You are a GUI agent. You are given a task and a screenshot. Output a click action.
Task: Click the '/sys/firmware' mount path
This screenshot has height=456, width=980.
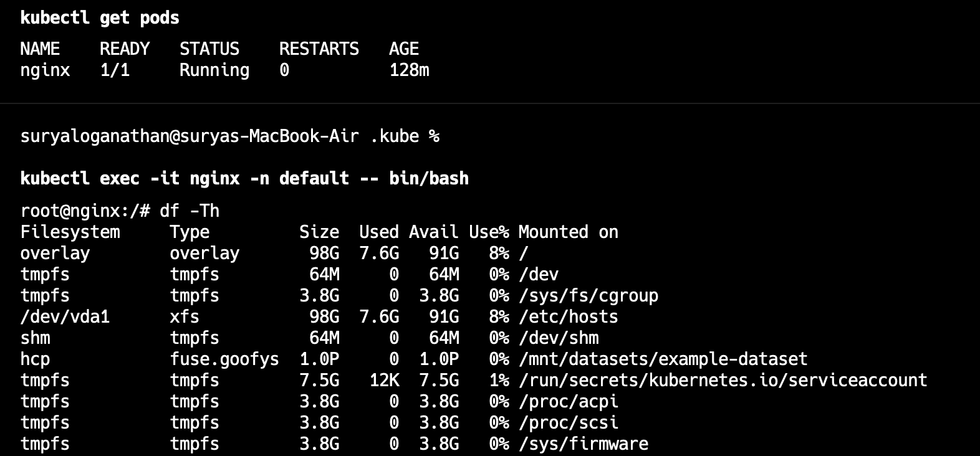point(584,444)
